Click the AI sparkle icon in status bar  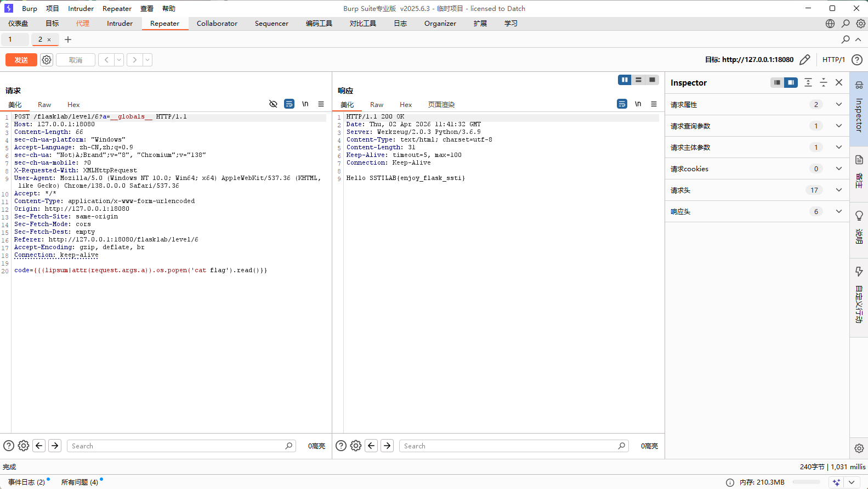tap(836, 482)
